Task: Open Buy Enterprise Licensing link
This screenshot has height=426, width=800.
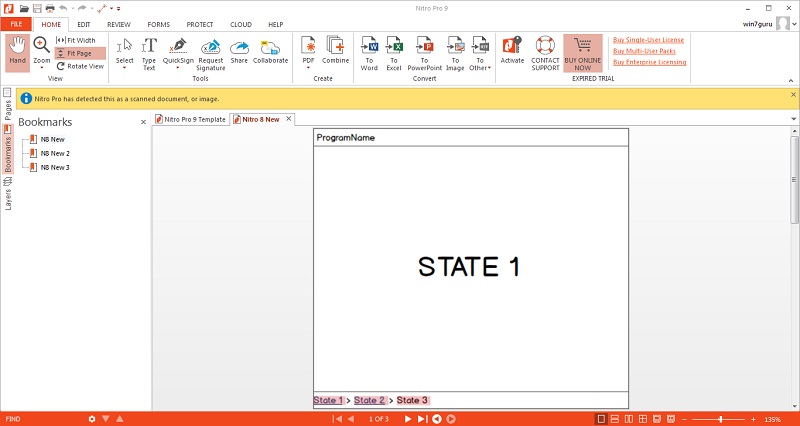Action: click(x=649, y=62)
